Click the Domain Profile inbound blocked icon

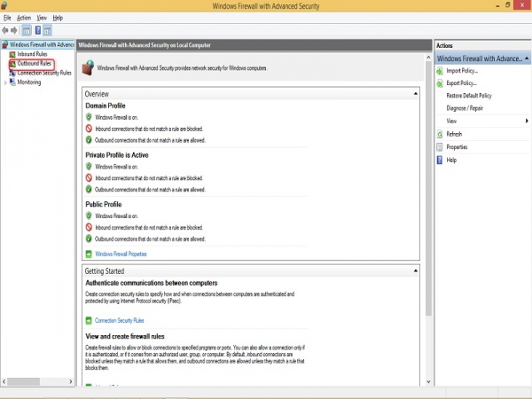click(x=89, y=129)
